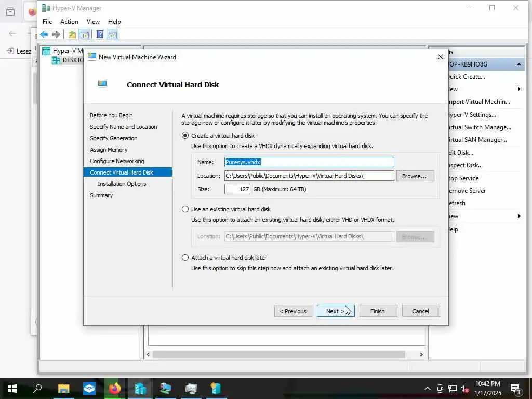This screenshot has height=399, width=532.
Task: Click Stop Service in Actions pane
Action: coord(463,178)
